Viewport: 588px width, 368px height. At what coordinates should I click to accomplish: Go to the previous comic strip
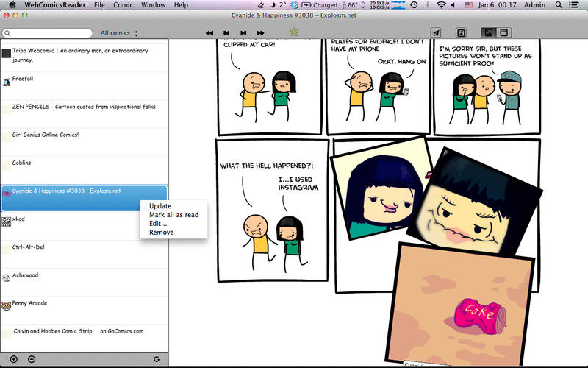point(226,33)
